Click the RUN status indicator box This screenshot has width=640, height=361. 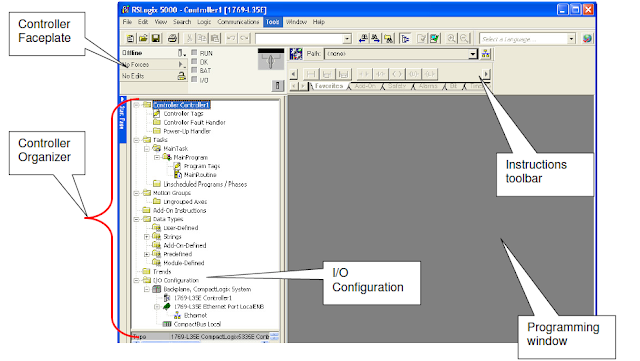(194, 52)
